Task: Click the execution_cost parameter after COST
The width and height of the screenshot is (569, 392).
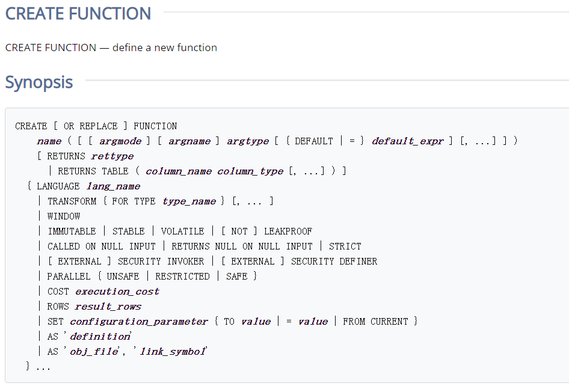Action: (x=117, y=292)
